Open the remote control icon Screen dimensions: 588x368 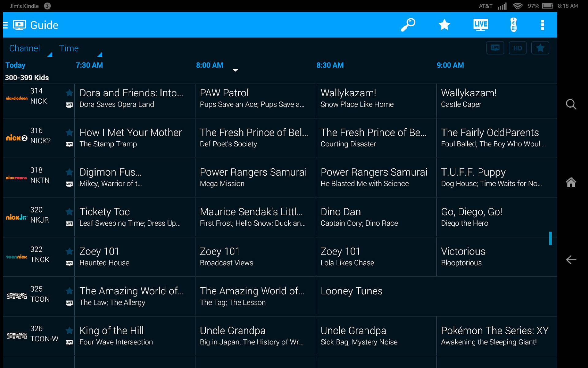[x=514, y=25]
